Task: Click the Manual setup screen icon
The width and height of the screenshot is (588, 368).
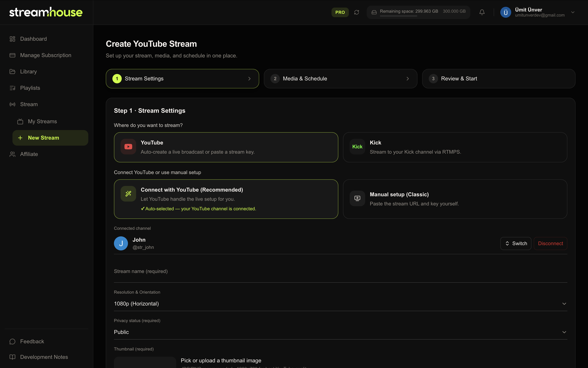Action: tap(357, 198)
